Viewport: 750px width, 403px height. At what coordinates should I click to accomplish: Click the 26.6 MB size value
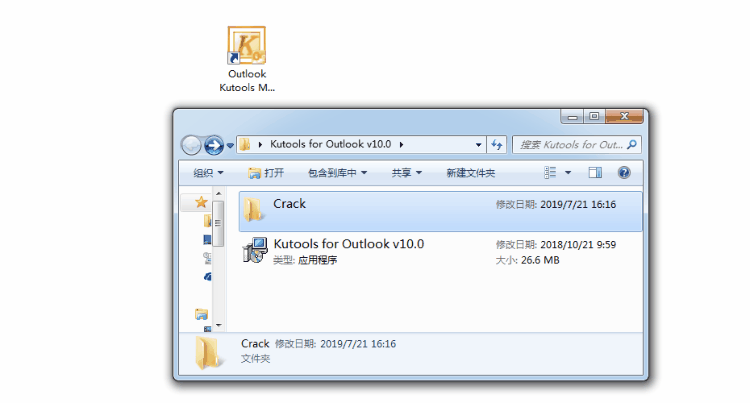540,260
